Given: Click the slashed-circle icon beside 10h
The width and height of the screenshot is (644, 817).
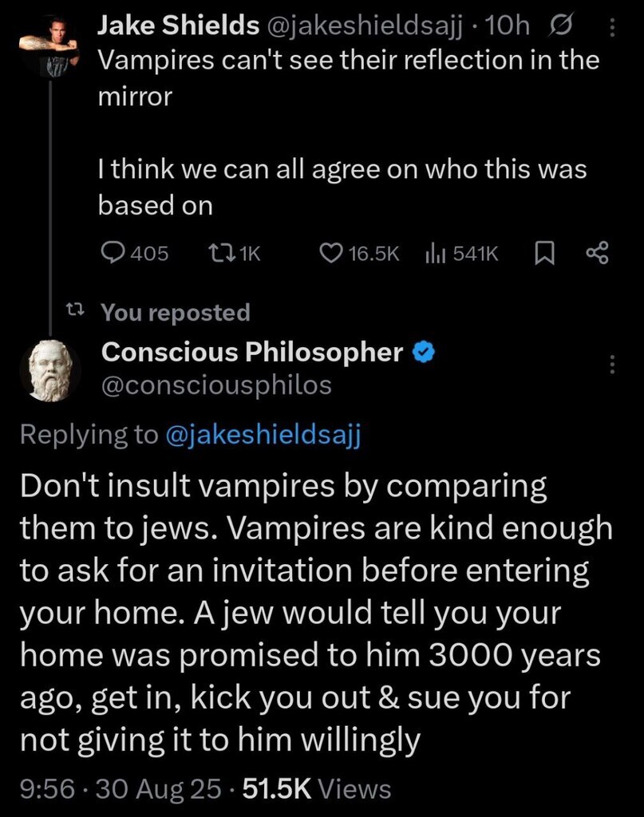Looking at the screenshot, I should tap(560, 26).
